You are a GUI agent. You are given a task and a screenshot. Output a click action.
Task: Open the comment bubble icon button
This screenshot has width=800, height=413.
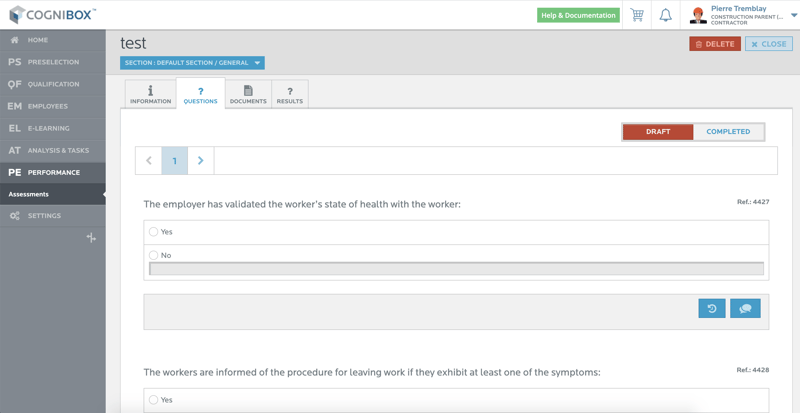pos(745,308)
